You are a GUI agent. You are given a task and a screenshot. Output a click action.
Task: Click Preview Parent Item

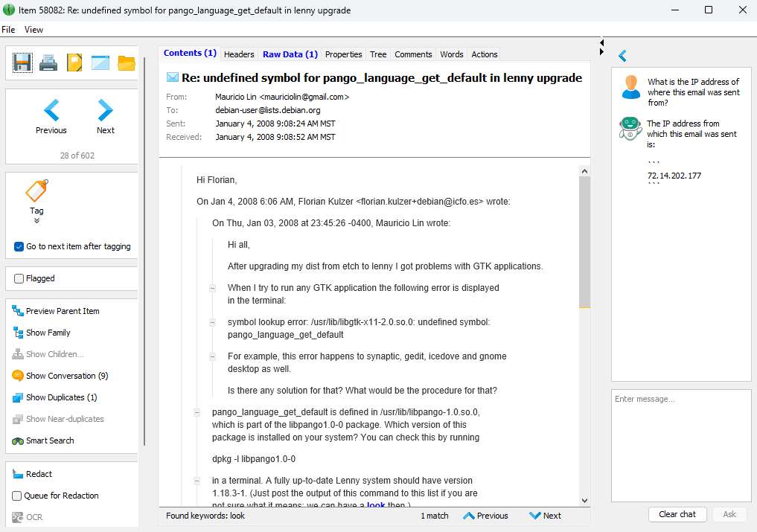pos(56,311)
